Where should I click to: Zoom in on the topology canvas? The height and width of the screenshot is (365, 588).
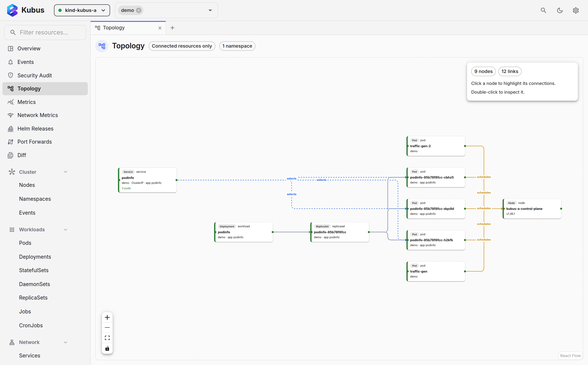point(107,317)
